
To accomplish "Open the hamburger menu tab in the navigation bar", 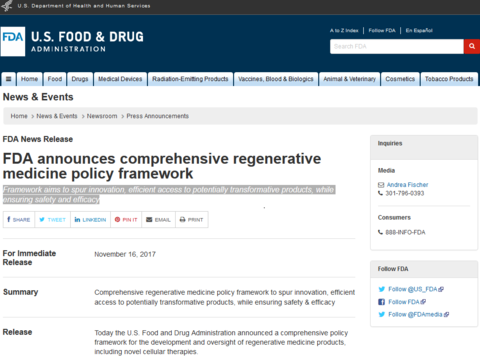I will 9,79.
